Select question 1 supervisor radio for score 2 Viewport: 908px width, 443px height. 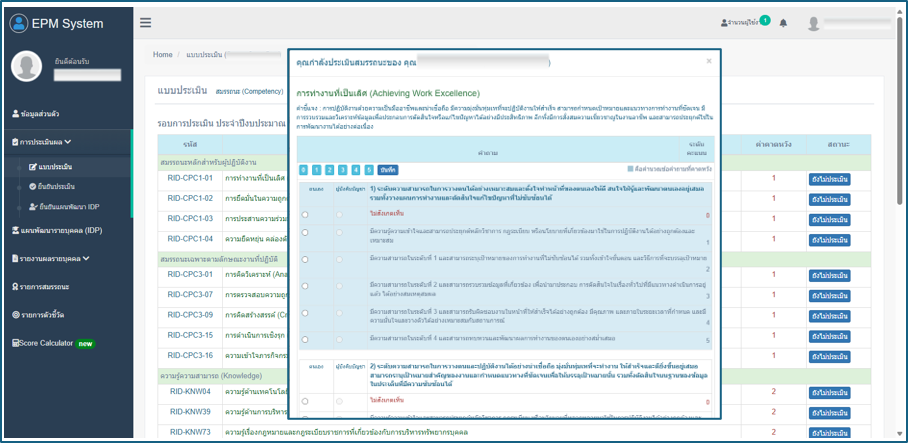339,261
